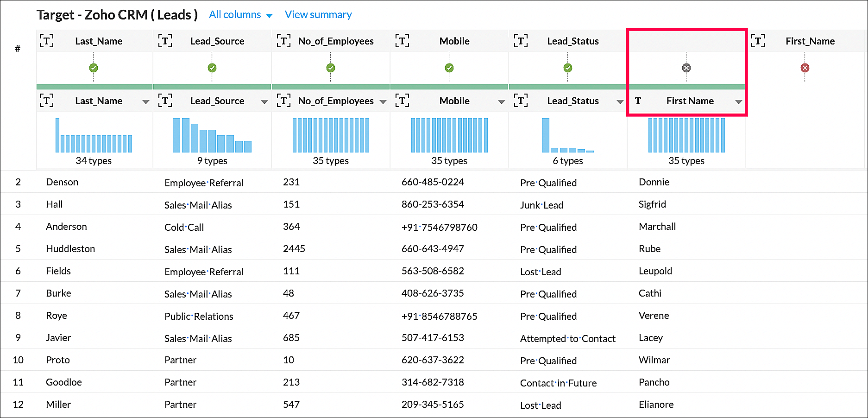Click the grey unmapped X icon above First Name

(x=686, y=68)
